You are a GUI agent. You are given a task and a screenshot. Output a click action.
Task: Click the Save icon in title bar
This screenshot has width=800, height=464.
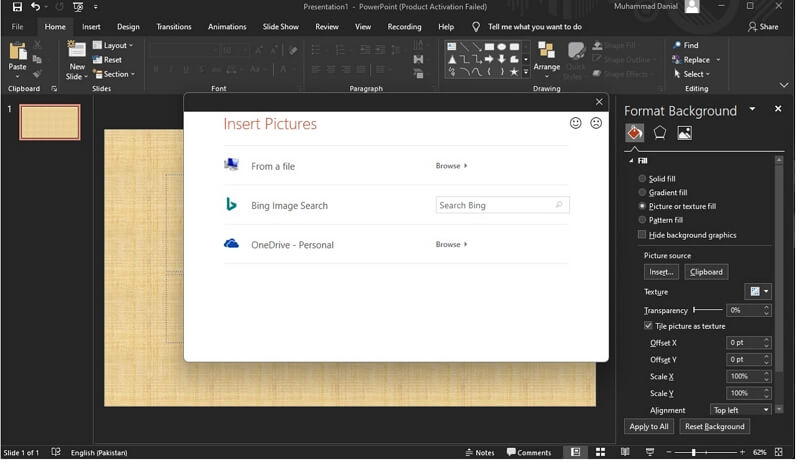coord(17,7)
